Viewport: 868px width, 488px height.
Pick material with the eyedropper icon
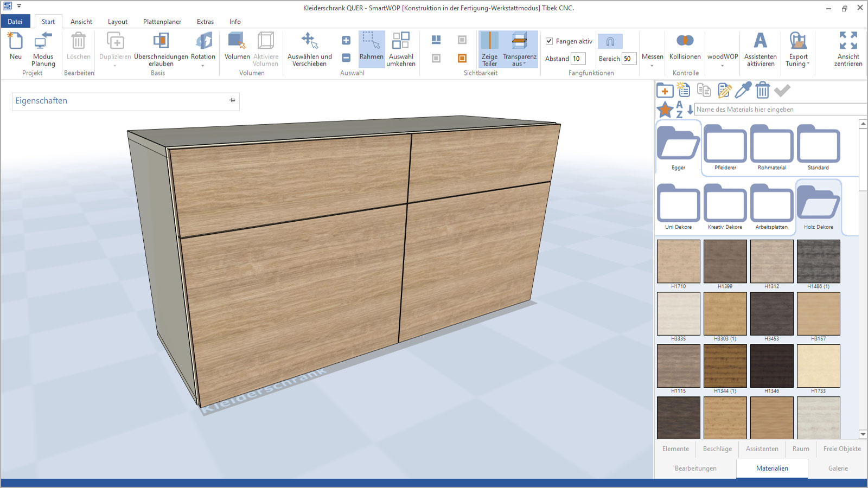[743, 90]
